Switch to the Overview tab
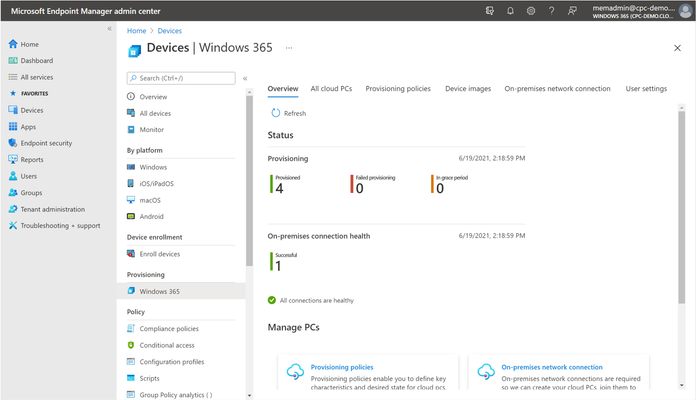Screen dimensions: 696x400 [283, 88]
